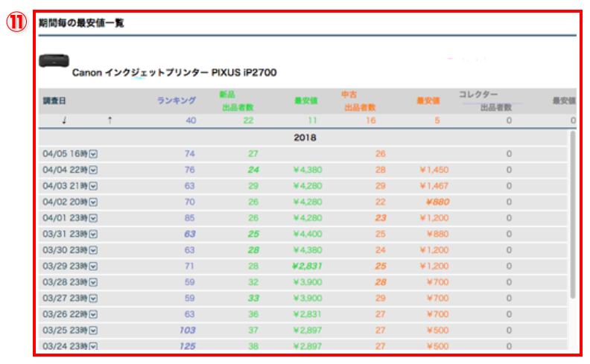This screenshot has height=364, width=590.
Task: Click the upward sort arrow icon
Action: [x=110, y=121]
